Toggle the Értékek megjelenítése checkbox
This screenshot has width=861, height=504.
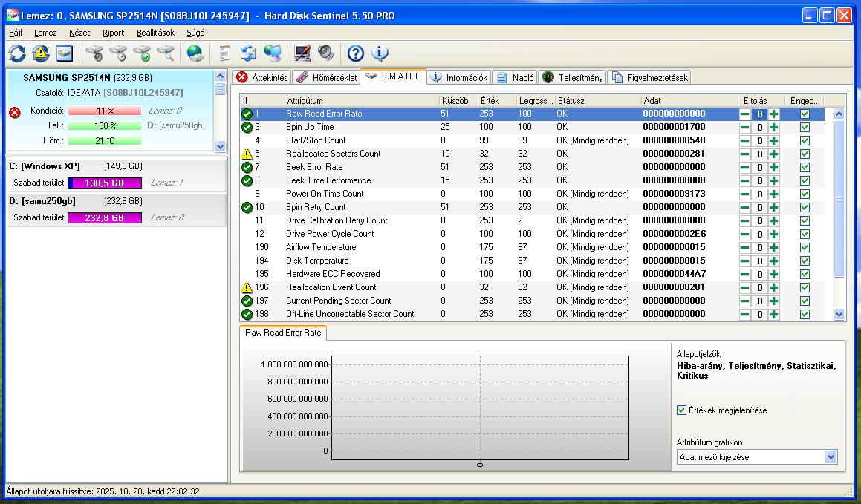(x=681, y=410)
